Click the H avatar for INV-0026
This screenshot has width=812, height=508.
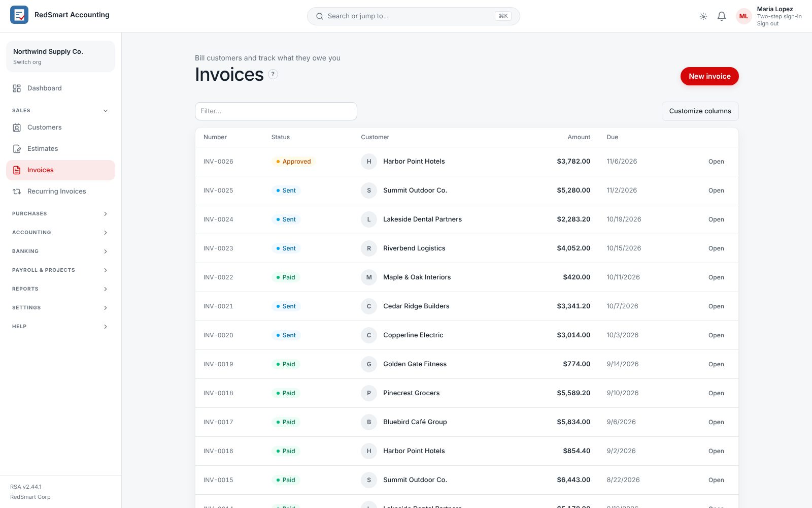pyautogui.click(x=369, y=162)
